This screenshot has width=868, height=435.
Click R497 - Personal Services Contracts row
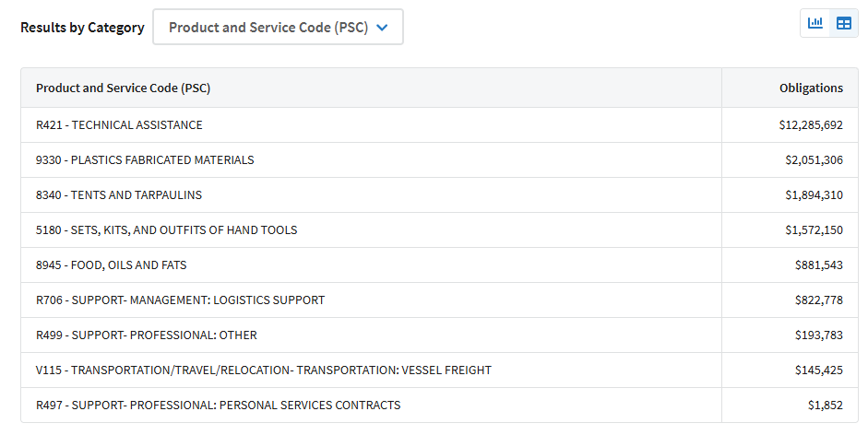click(440, 406)
